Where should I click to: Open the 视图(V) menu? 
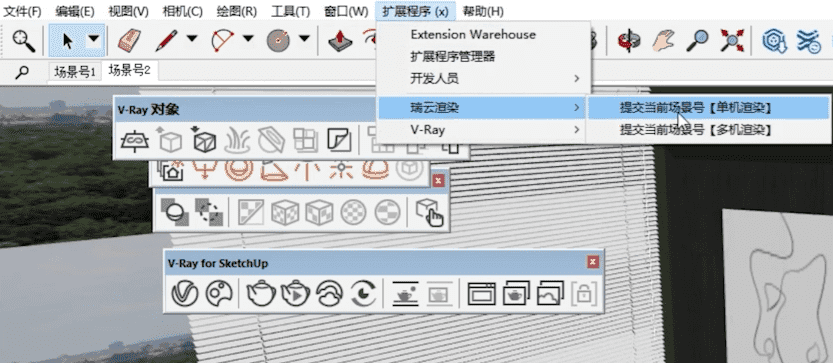coord(128,11)
